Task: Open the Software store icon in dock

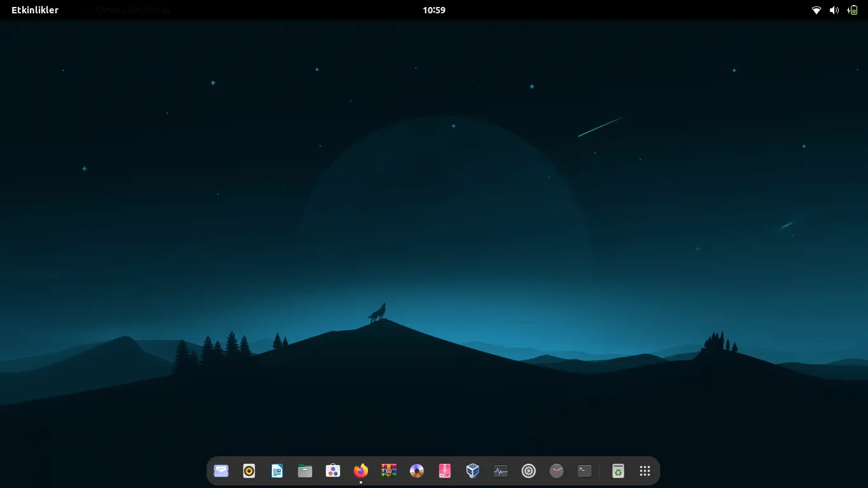Action: [333, 471]
